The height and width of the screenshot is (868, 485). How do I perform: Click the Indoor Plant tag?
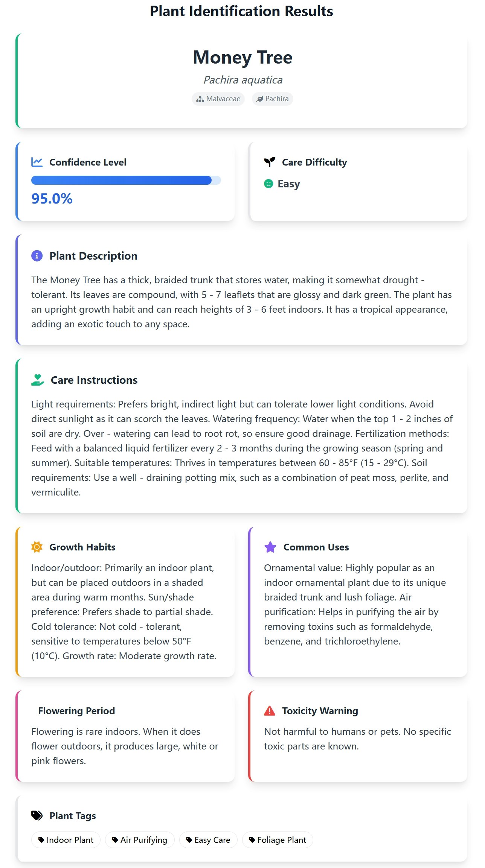66,840
